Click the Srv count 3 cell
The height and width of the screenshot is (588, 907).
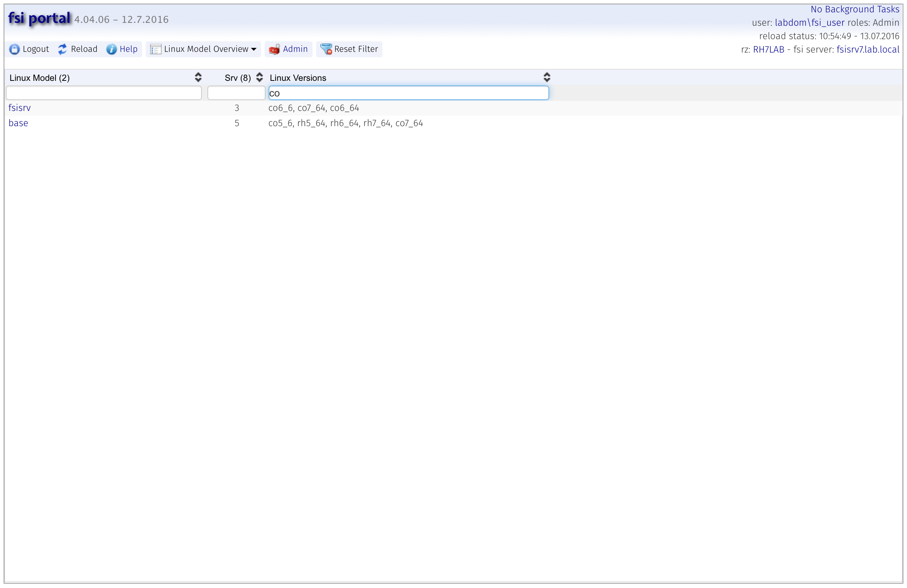tap(237, 108)
